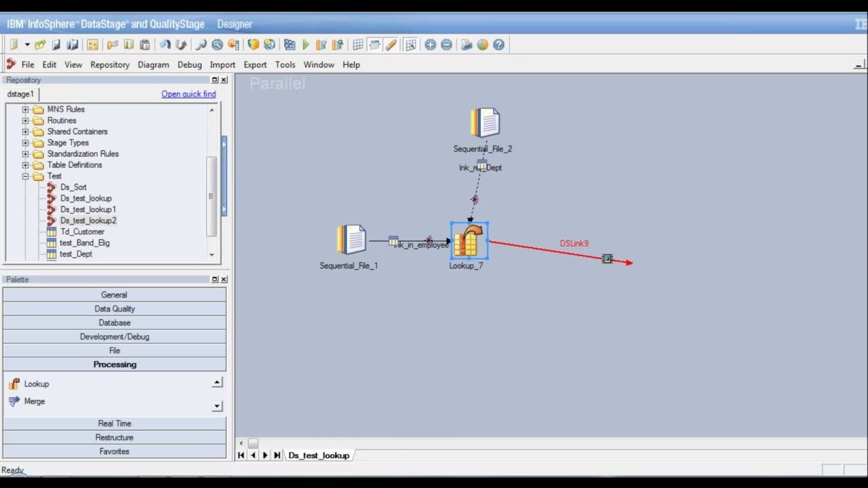The image size is (868, 488).
Task: Click the Repository tree's scroll-down arrow
Action: coord(212,255)
